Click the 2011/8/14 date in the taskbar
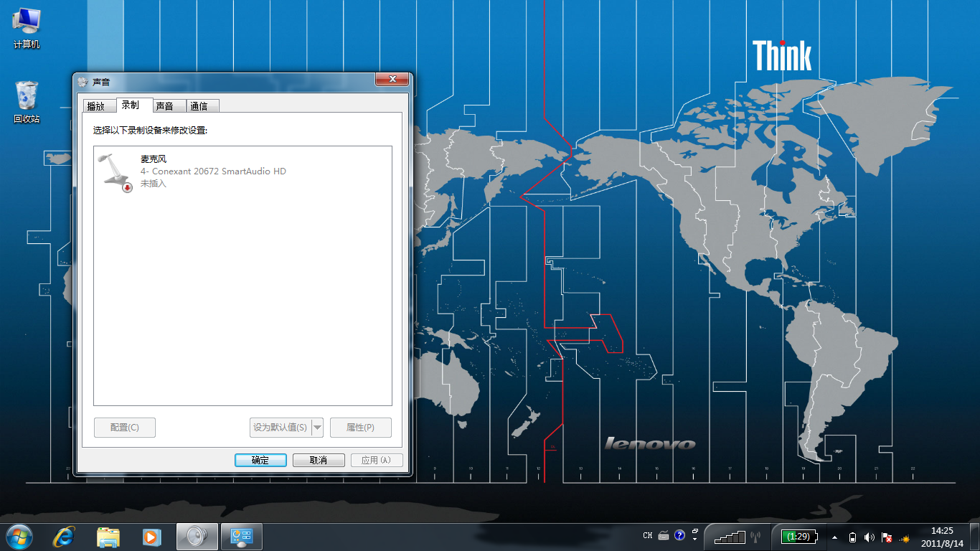 942,543
